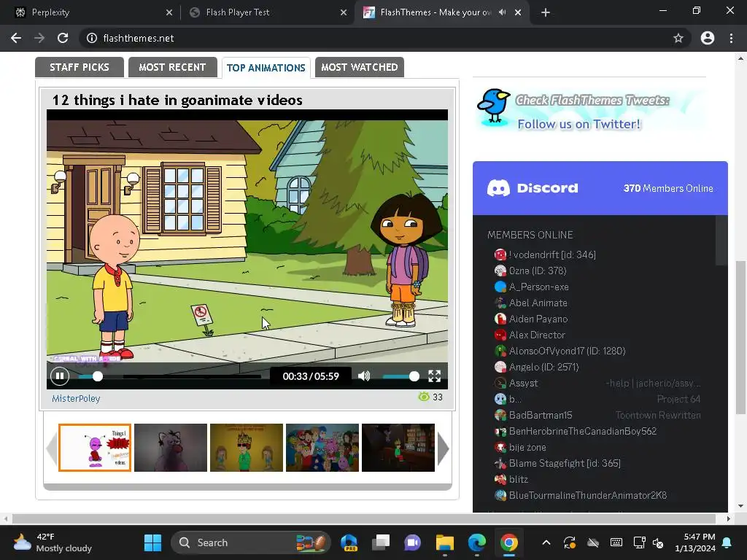Viewport: 747px width, 560px height.
Task: Click AlonsoOfVyond17 (ID: 1280) member
Action: pos(567,351)
